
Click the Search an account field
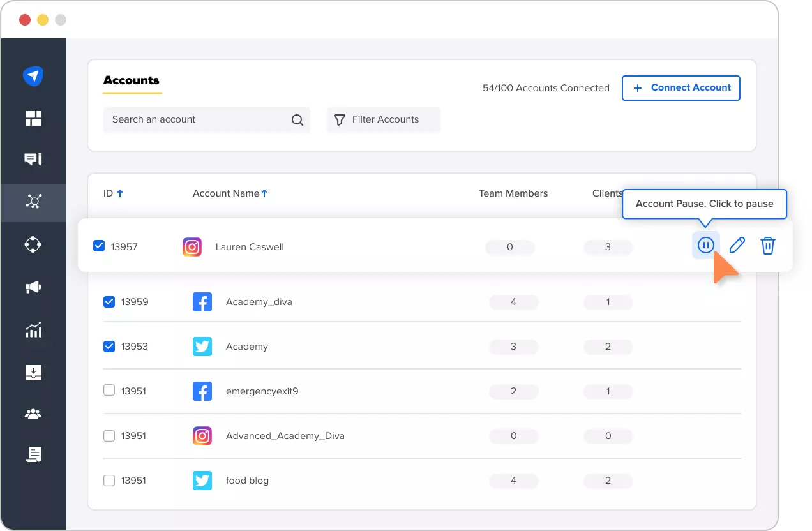207,119
